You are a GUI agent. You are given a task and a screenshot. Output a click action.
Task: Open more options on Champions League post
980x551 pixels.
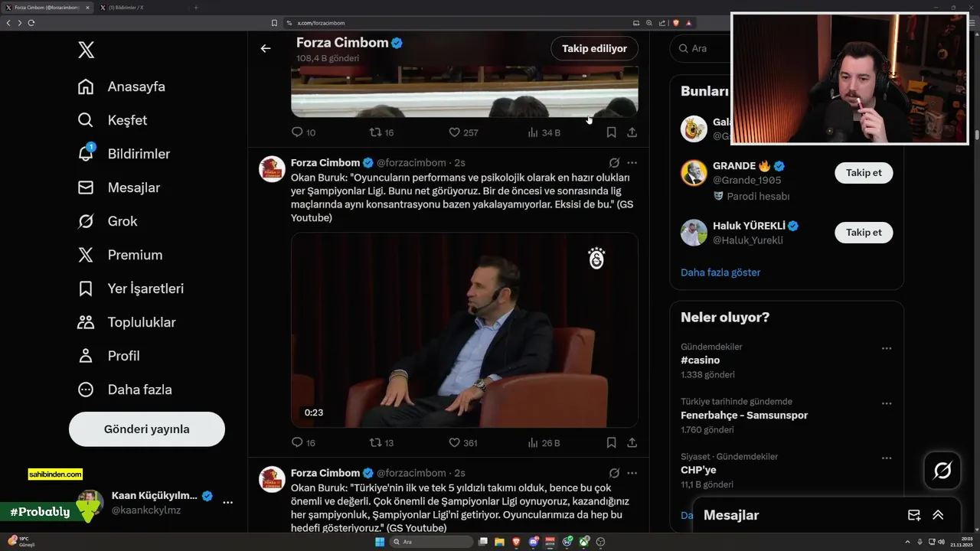[632, 163]
